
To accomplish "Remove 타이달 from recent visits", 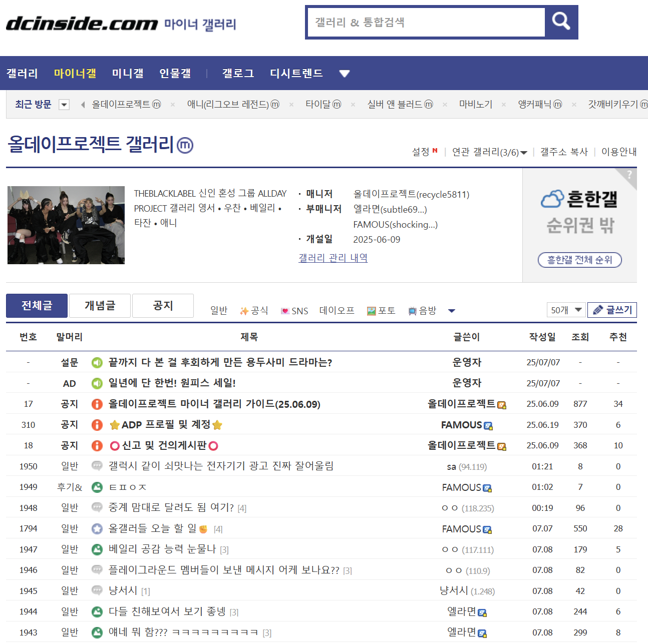I will (353, 105).
